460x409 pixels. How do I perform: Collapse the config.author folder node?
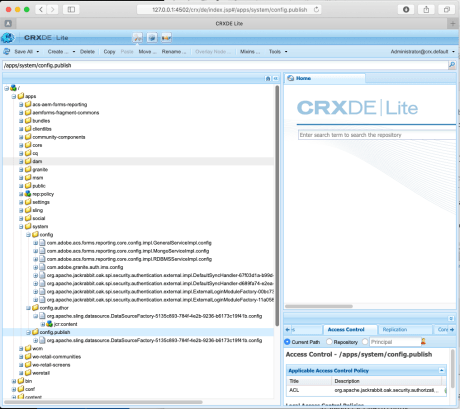(x=28, y=308)
